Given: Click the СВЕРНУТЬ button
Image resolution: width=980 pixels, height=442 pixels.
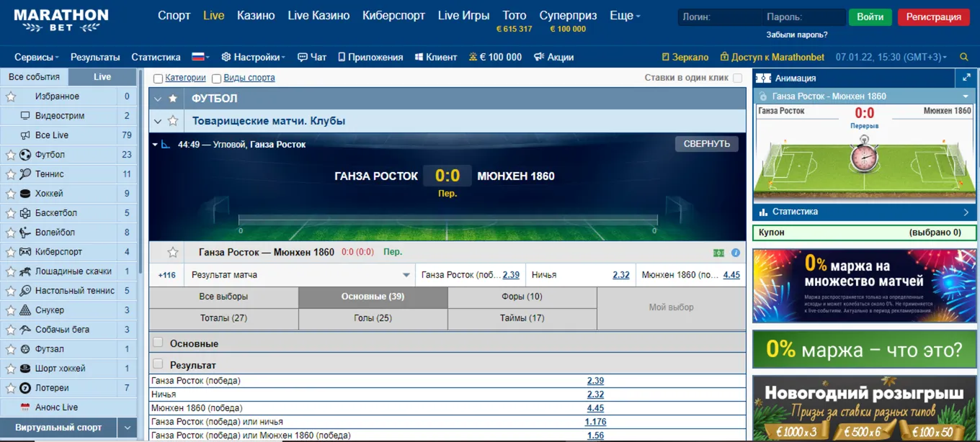Looking at the screenshot, I should pyautogui.click(x=707, y=144).
